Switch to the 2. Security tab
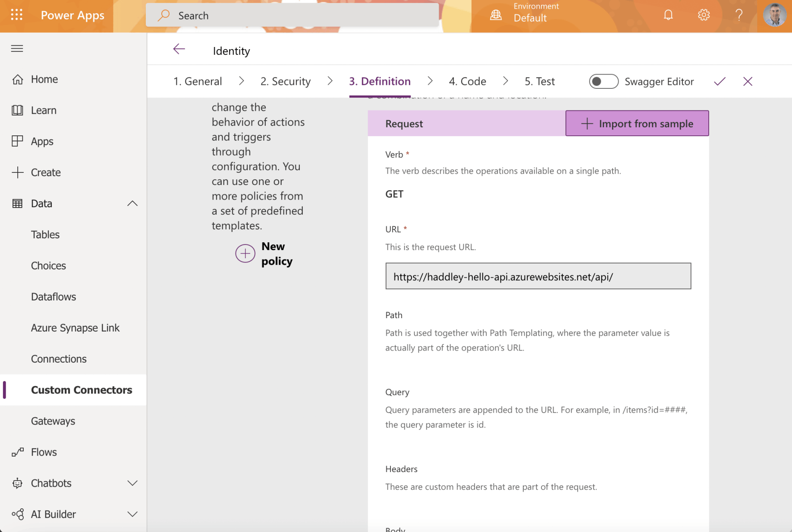This screenshot has height=532, width=792. [x=285, y=81]
